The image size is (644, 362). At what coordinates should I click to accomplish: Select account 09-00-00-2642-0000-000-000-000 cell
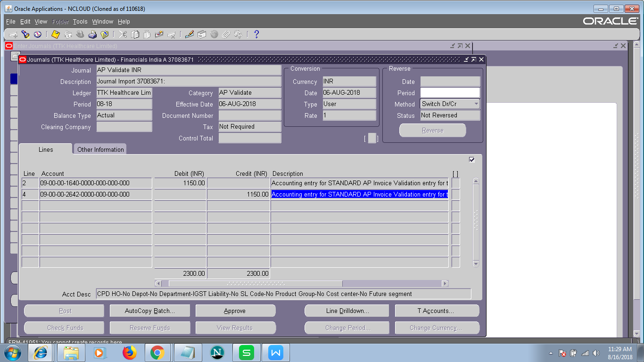point(96,194)
